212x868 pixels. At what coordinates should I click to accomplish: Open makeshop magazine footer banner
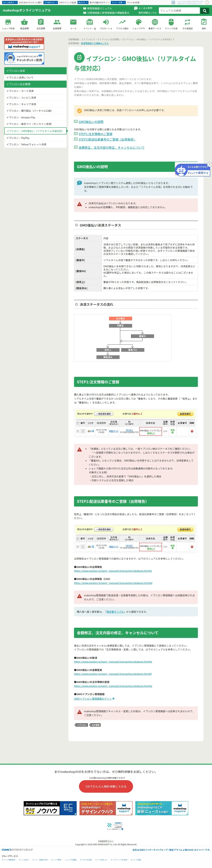[x=162, y=808]
